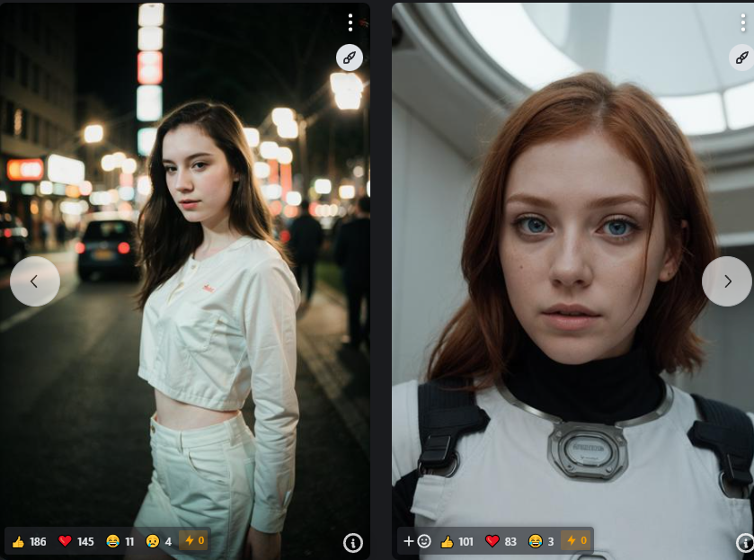Click the brush remix icon on the night street image
The image size is (754, 560).
click(350, 57)
